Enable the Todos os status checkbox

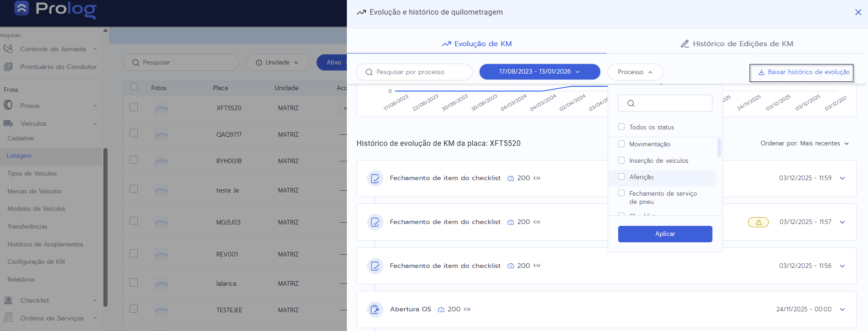pyautogui.click(x=621, y=127)
